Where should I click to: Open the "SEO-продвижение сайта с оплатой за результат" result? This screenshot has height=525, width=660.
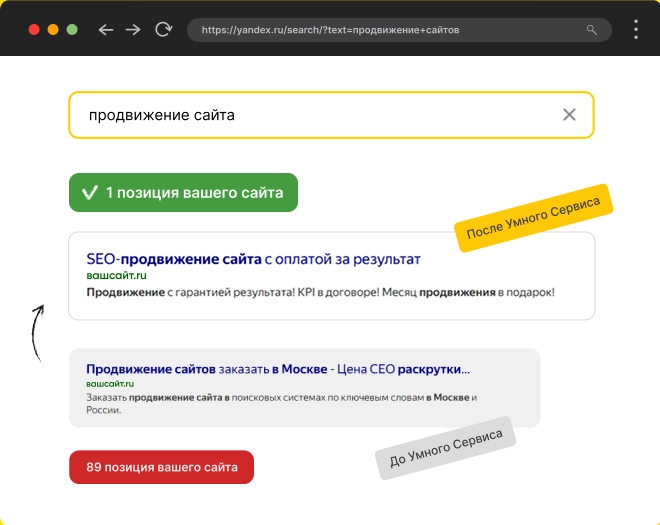[253, 259]
